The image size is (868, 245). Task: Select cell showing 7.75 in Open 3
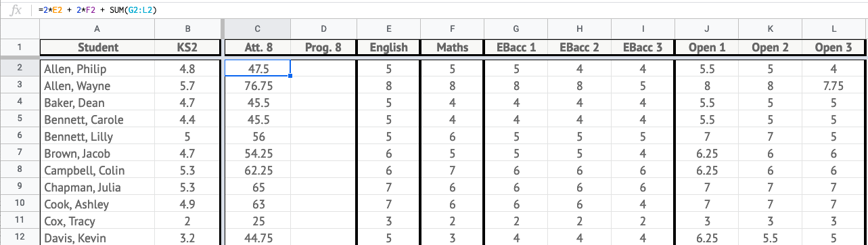click(x=833, y=86)
